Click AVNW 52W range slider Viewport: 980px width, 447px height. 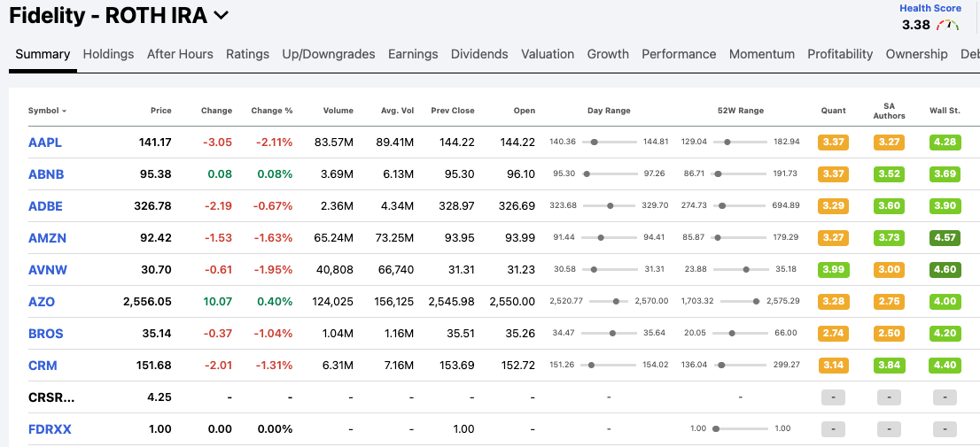point(741,270)
